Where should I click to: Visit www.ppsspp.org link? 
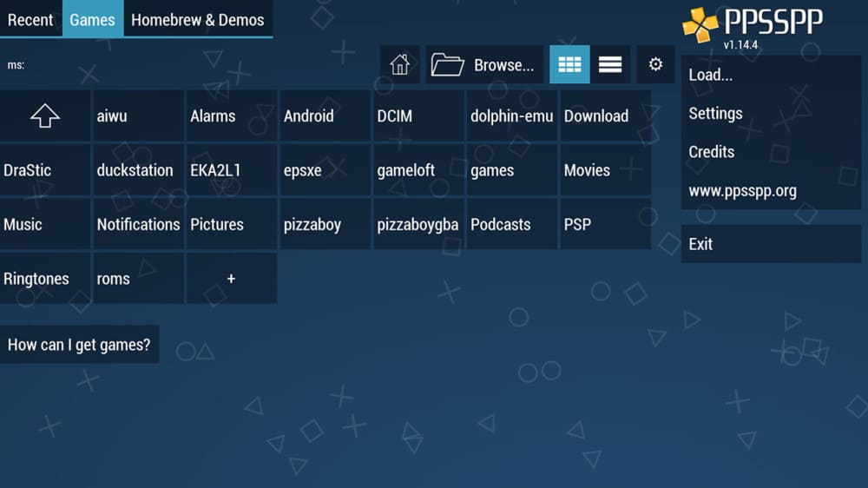771,190
